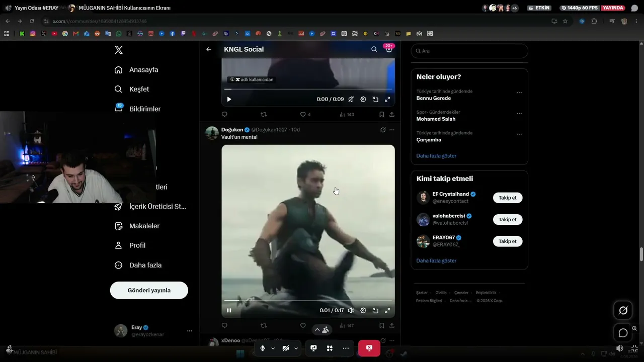Click the Ara search field
Screen dimensions: 644x362
pos(469,51)
